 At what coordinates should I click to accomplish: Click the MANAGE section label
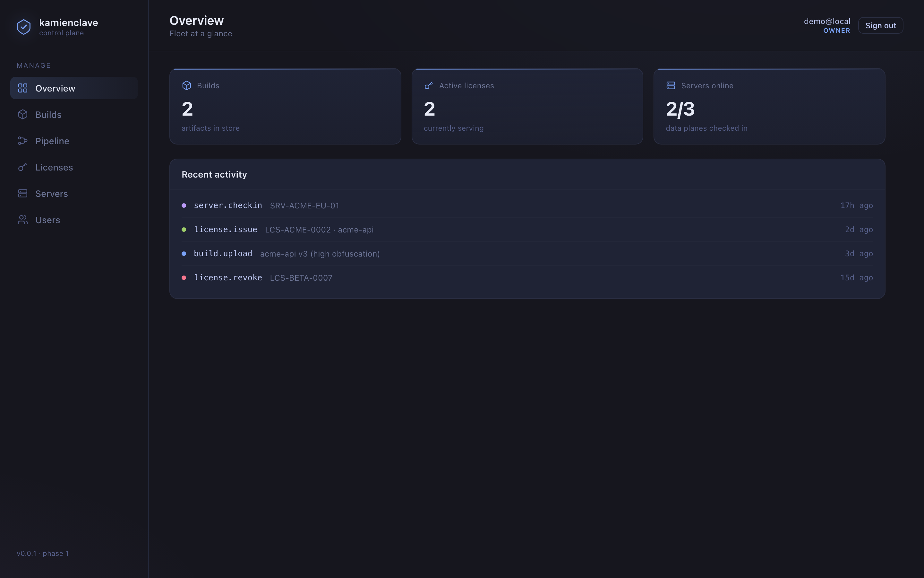tap(34, 66)
